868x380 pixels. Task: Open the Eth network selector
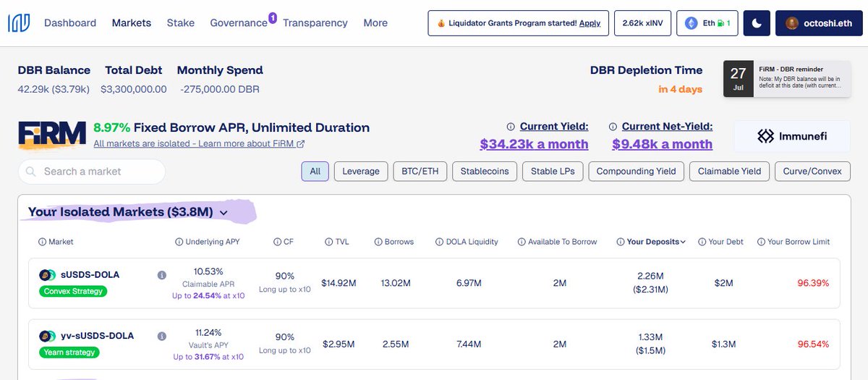(708, 23)
